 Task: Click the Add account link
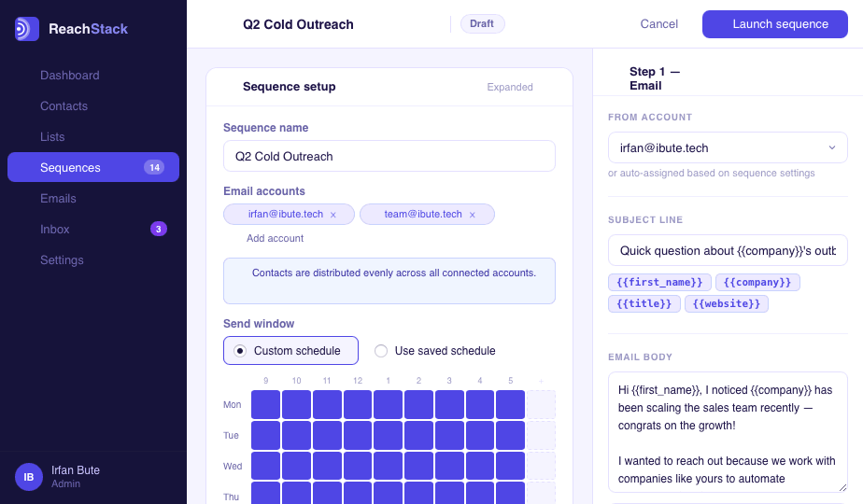275,238
